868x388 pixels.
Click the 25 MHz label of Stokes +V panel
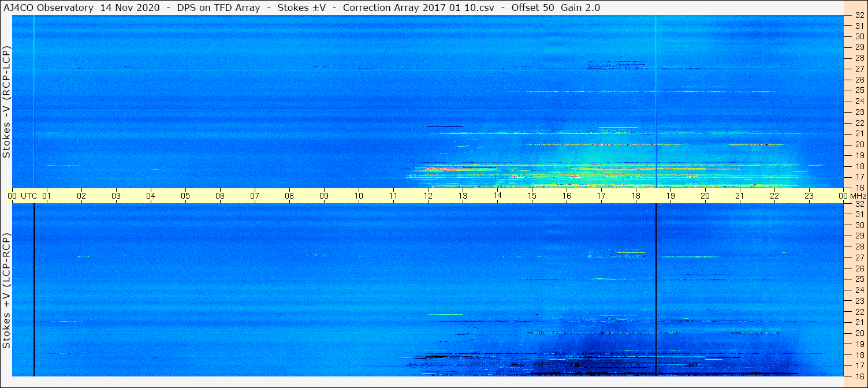coord(859,279)
